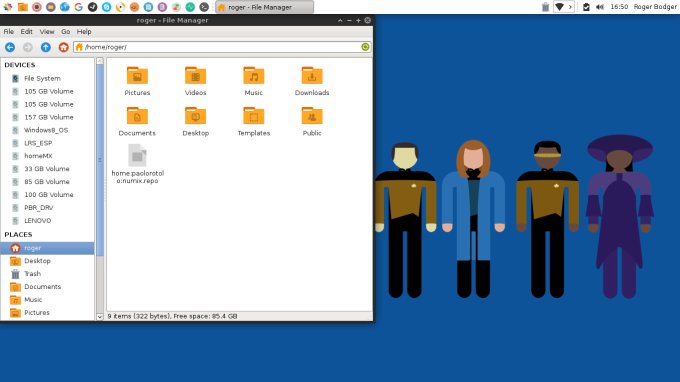The image size is (680, 382).
Task: Open the Desktop folder icon in file view
Action: click(196, 116)
